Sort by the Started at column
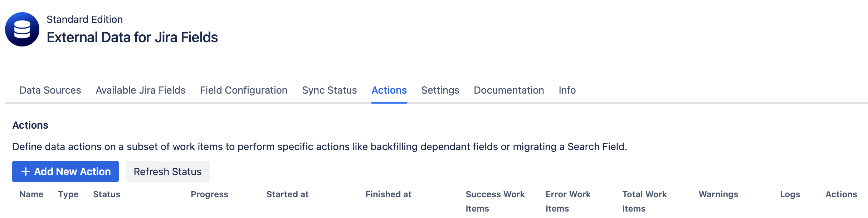Screen dimensions: 868x218 (x=287, y=194)
